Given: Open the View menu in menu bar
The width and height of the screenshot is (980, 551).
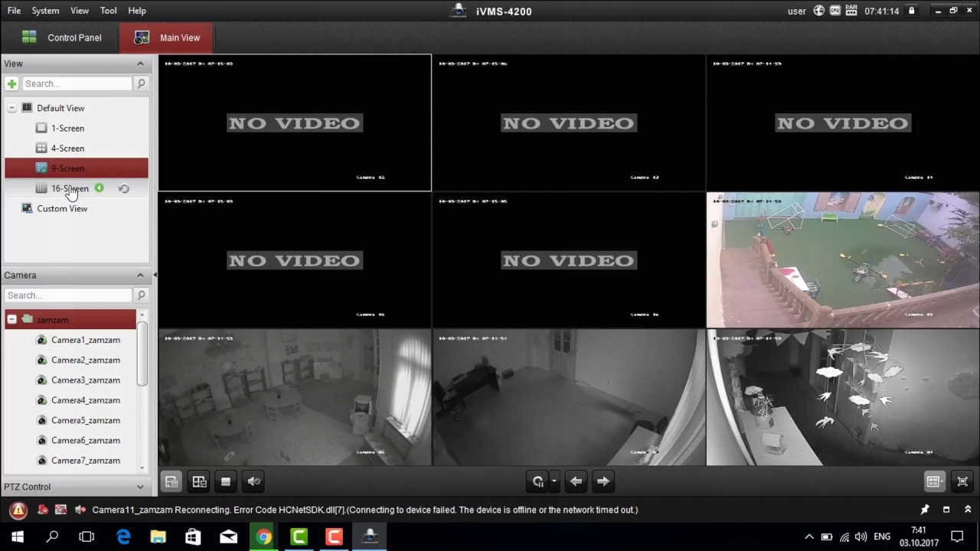Looking at the screenshot, I should (x=80, y=11).
